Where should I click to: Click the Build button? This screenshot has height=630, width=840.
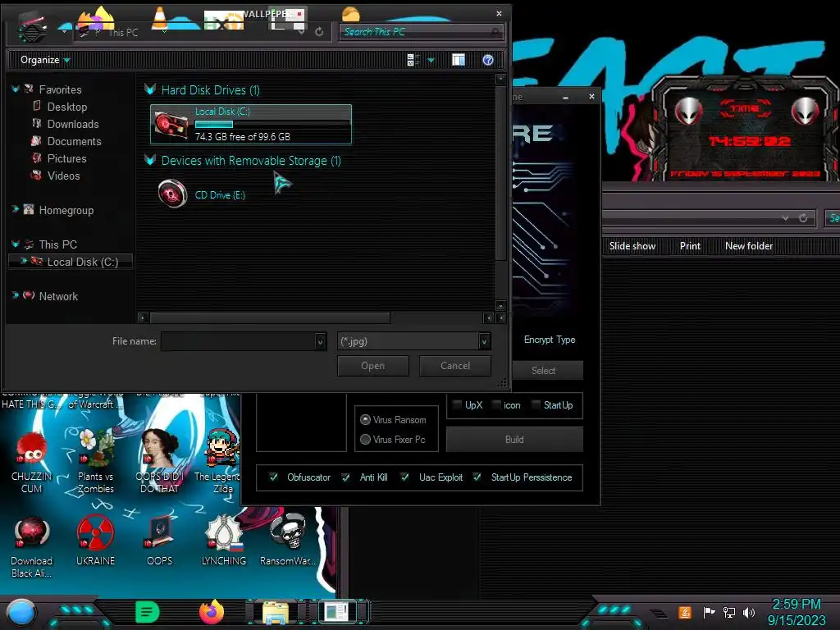(x=514, y=440)
